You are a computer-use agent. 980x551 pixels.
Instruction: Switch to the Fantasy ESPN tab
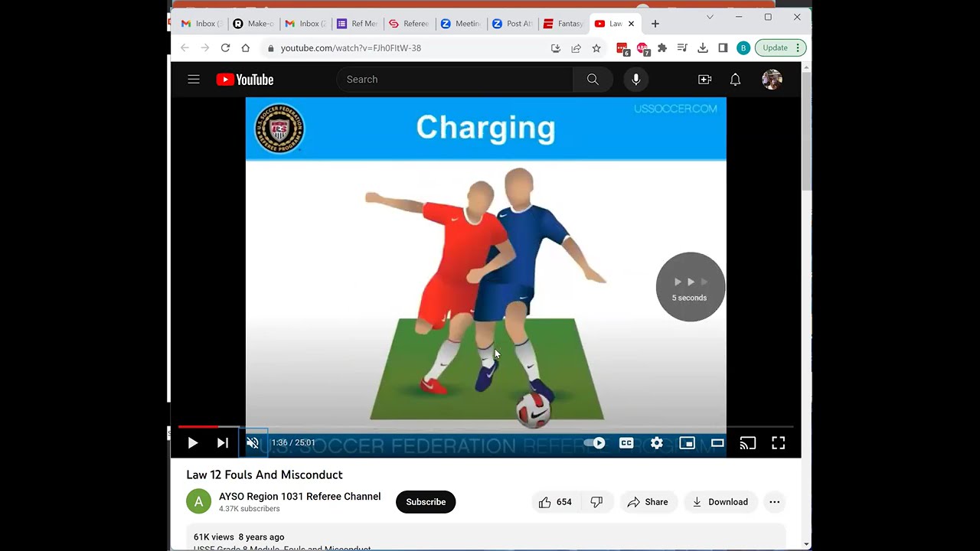tap(564, 24)
